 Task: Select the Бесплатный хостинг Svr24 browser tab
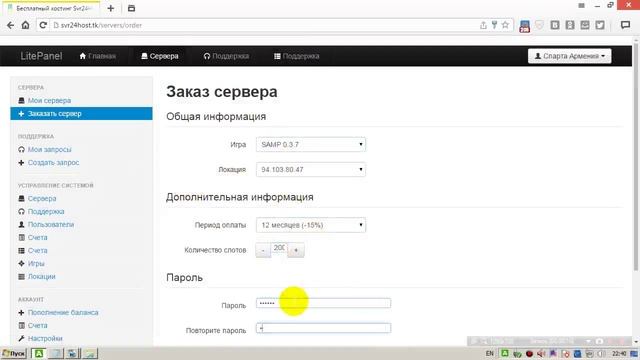click(52, 8)
